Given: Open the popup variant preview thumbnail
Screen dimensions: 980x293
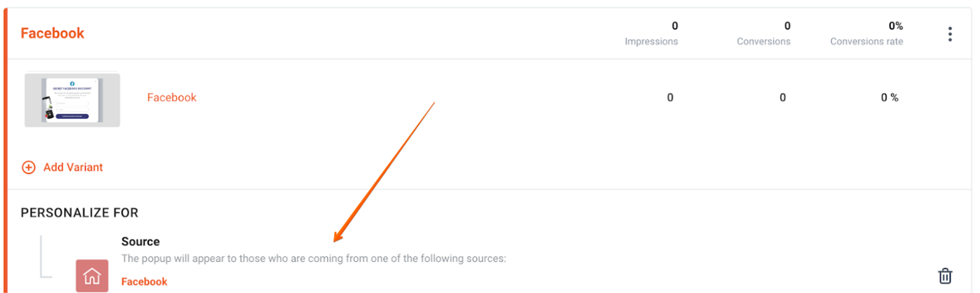Looking at the screenshot, I should (72, 100).
